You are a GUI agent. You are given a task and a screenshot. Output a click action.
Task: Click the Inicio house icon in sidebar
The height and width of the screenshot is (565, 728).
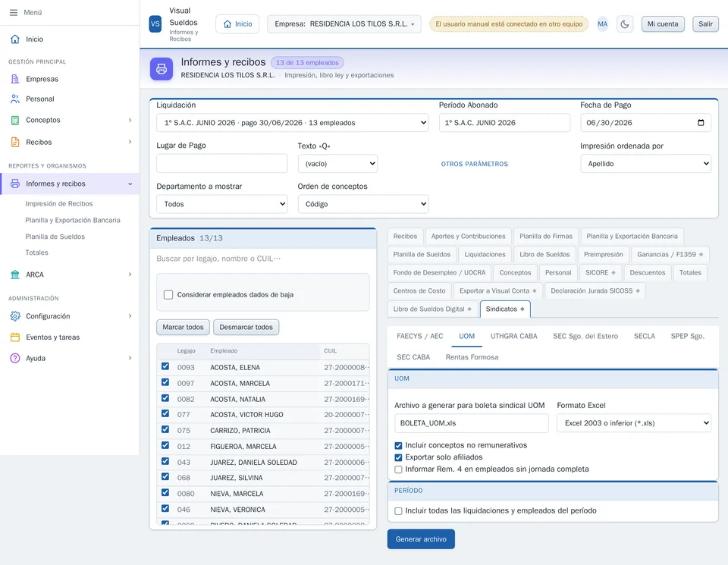(15, 39)
